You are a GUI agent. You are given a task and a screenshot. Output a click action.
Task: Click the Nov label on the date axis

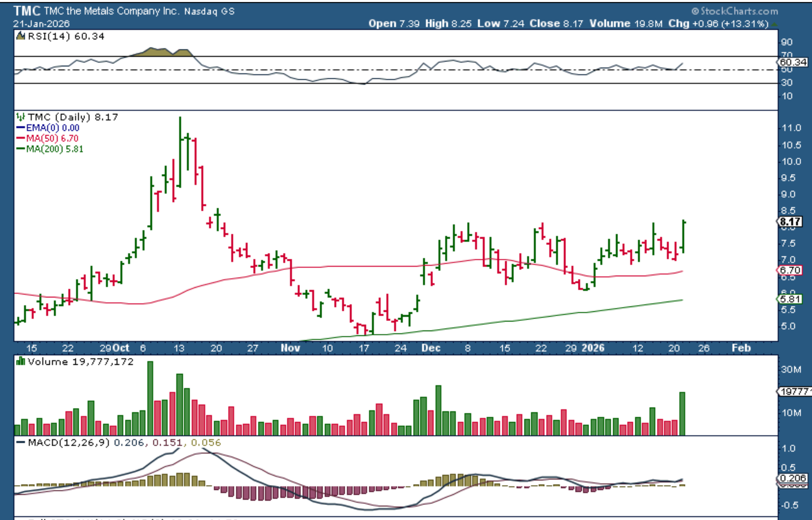tap(290, 348)
